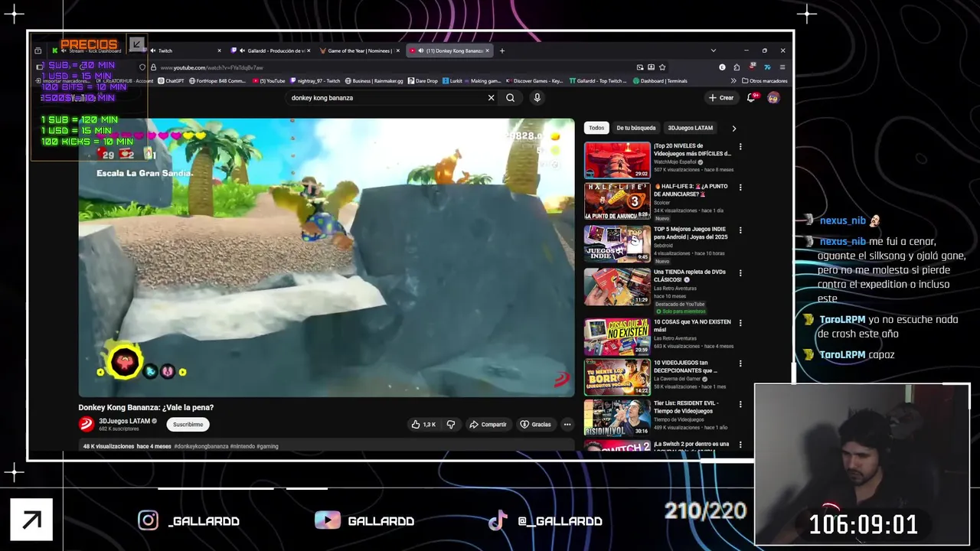Image resolution: width=980 pixels, height=551 pixels.
Task: Open Business Rainmaker.gg bookmark
Action: (374, 80)
